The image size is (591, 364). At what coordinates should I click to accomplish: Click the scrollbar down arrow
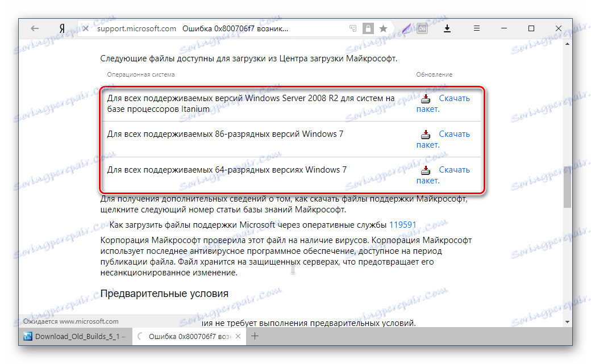point(567,322)
